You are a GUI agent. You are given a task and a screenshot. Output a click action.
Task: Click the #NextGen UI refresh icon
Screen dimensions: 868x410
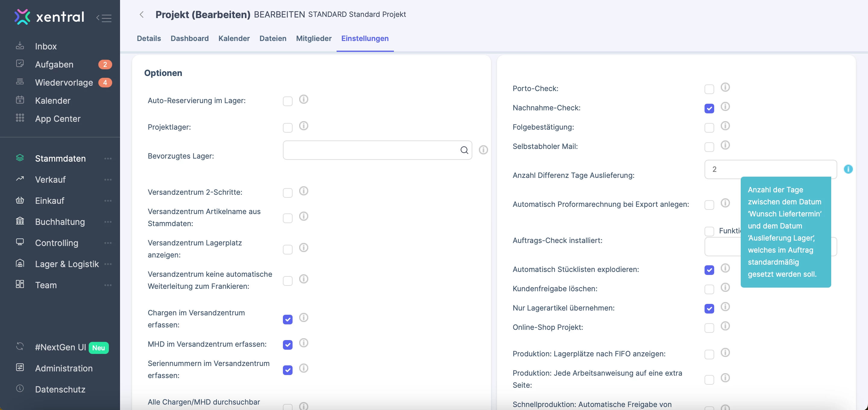(20, 346)
